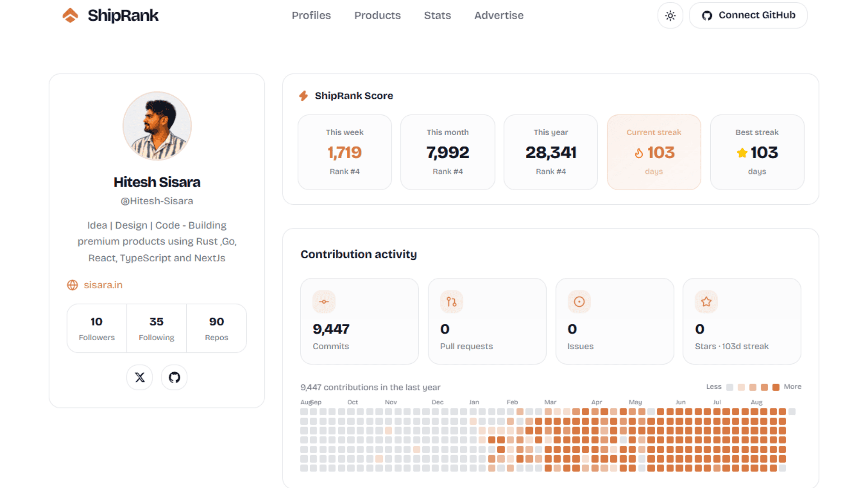Click the darkest orange legend swatch
This screenshot has width=868, height=488.
[776, 387]
